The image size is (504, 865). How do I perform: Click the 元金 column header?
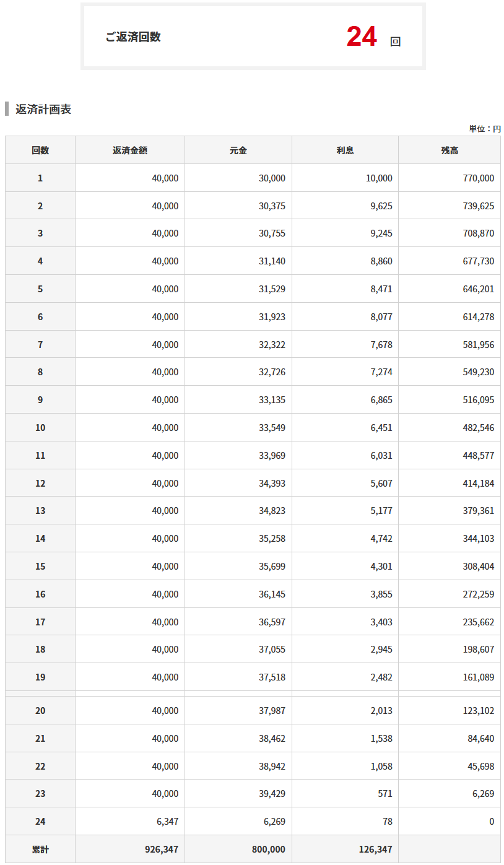(238, 150)
